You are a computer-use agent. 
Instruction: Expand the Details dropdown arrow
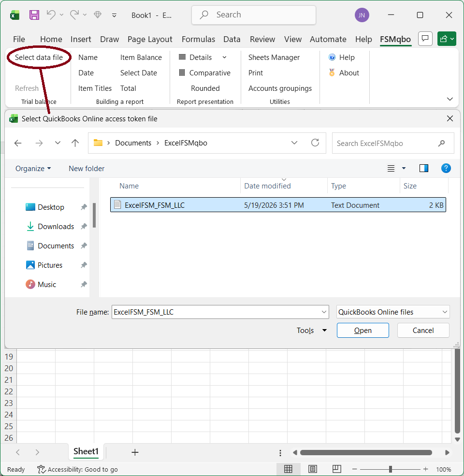(x=224, y=58)
